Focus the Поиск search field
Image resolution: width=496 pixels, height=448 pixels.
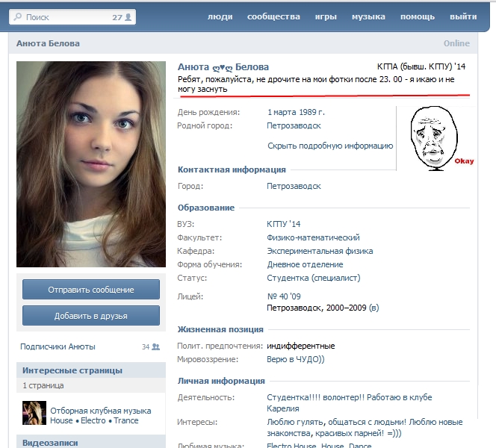point(72,17)
